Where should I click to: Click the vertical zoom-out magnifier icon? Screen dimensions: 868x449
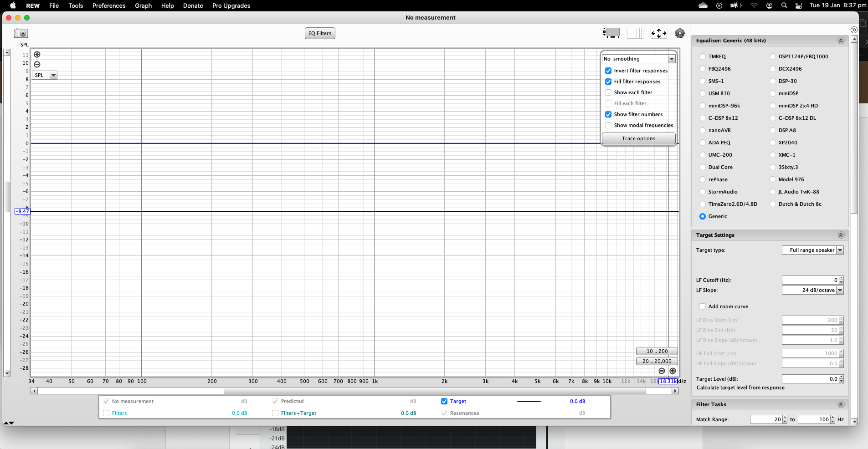click(37, 65)
